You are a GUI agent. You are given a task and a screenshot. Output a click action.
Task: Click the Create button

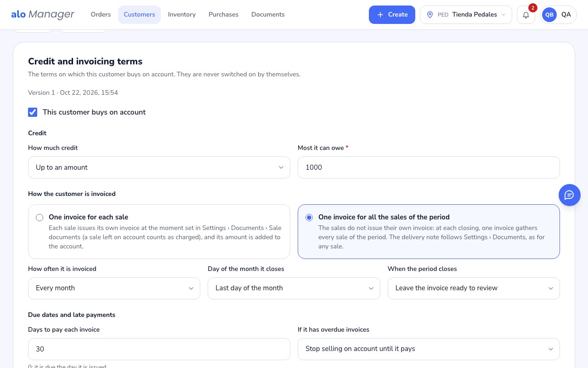click(392, 15)
